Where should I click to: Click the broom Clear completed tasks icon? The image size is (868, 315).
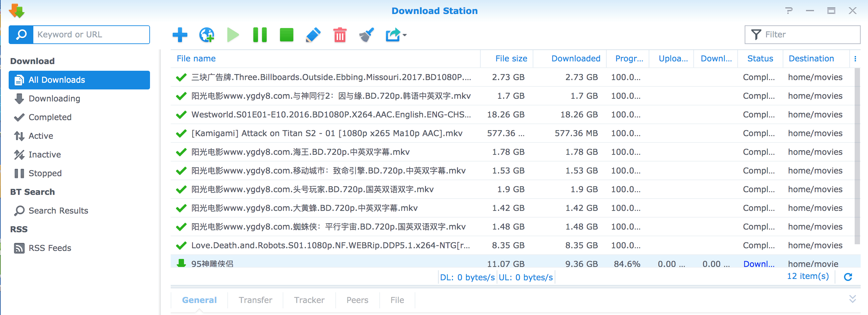[x=366, y=35]
